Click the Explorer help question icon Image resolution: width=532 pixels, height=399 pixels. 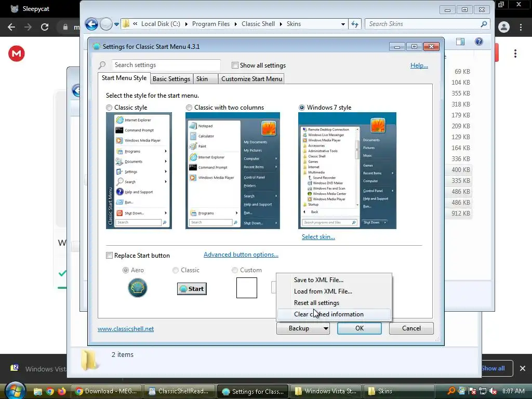(478, 42)
